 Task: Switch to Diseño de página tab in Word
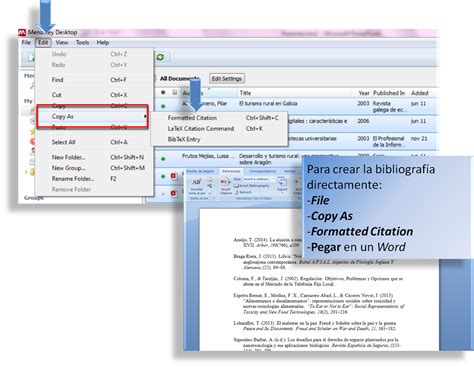(200, 171)
